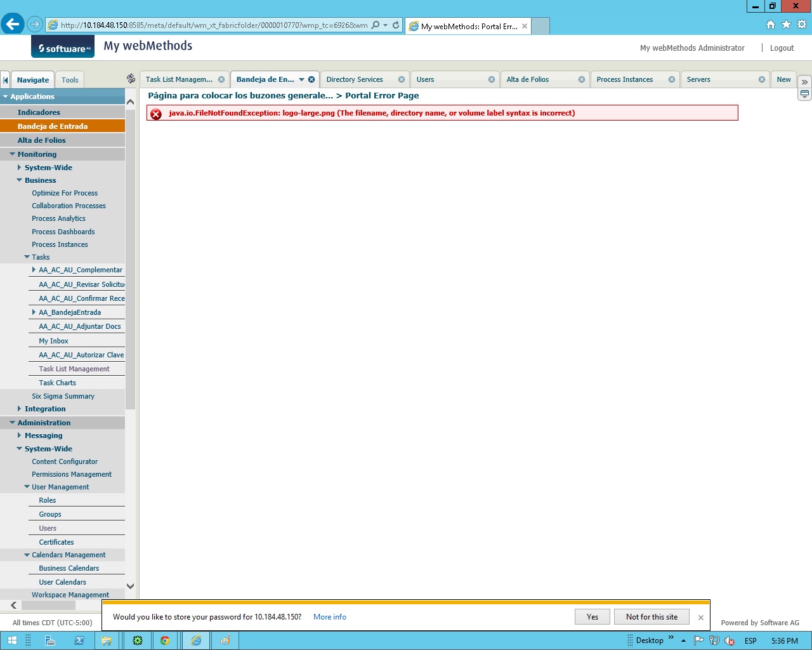The width and height of the screenshot is (812, 650).
Task: Show hidden system tray icons
Action: (x=683, y=640)
